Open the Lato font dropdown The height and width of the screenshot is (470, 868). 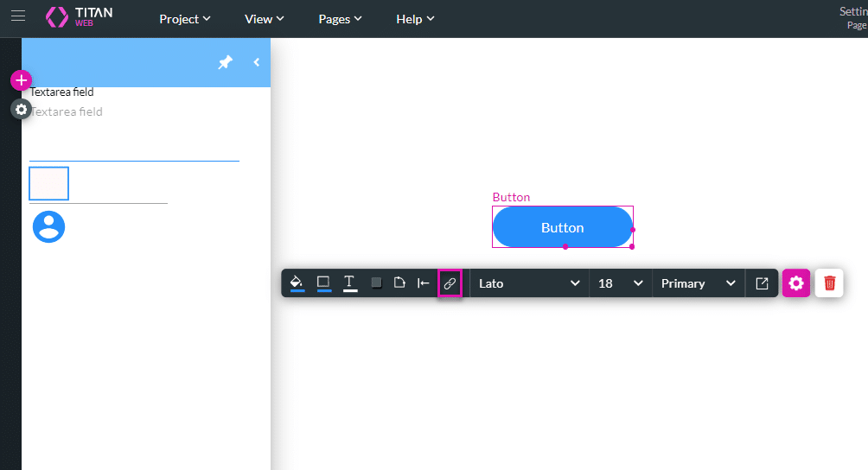529,283
